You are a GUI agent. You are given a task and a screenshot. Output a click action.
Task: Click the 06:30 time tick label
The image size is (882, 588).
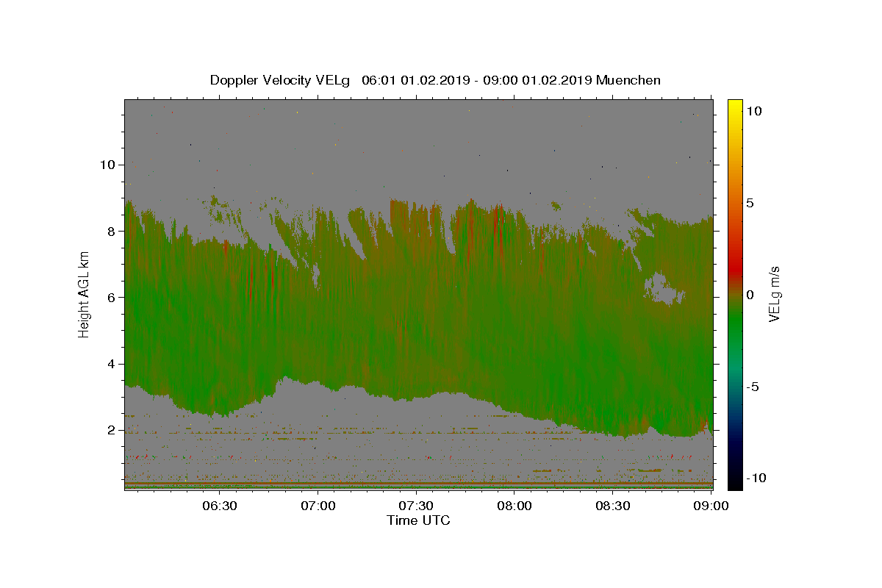(220, 506)
